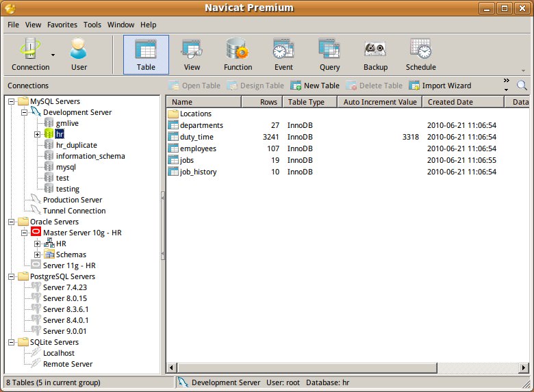Collapse the MySQL Servers group
This screenshot has height=392, width=534.
tap(11, 101)
